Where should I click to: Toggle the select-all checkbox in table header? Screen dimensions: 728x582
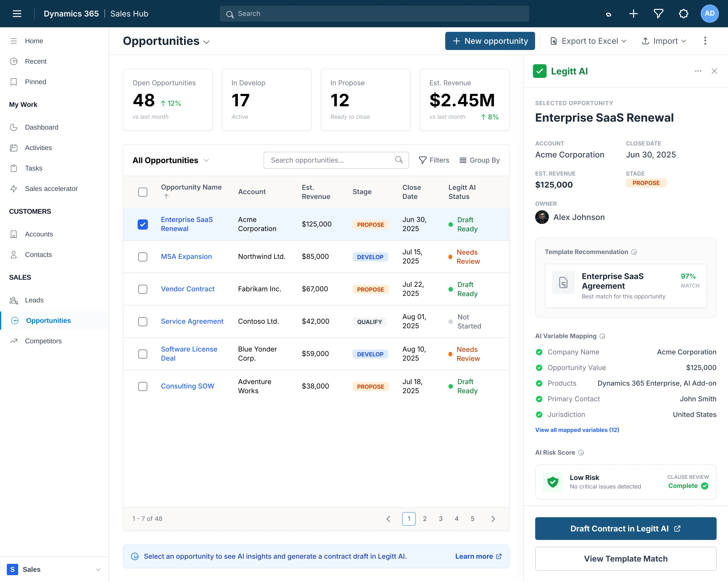[x=143, y=192]
